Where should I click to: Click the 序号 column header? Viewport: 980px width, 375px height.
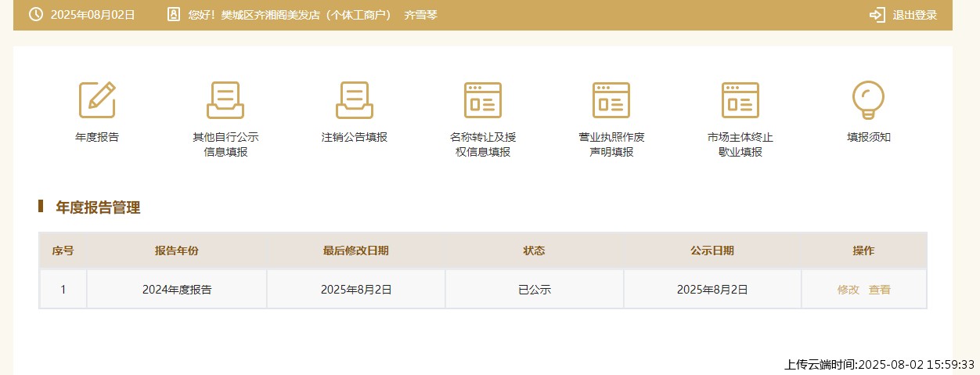(63, 251)
